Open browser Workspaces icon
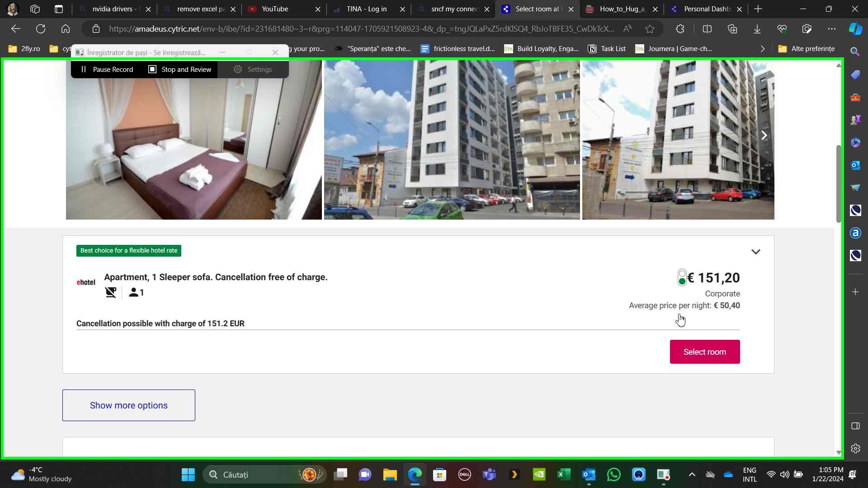Screen dimensions: 868x488 (35, 9)
